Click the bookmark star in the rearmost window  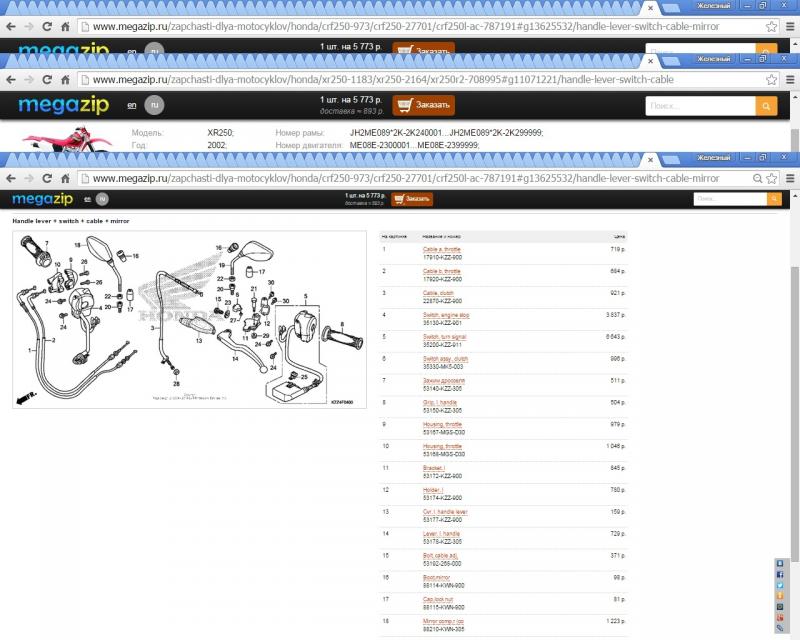(771, 27)
